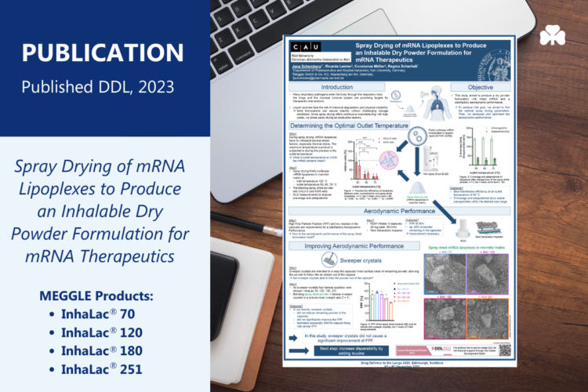The image size is (588, 392).
Task: Open the InhaLac 120 SEM image
Action: [487, 274]
